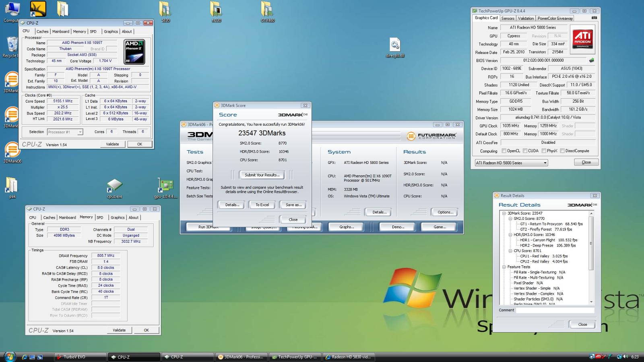Switch to Radeon HD 5830 taskbar button

(349, 357)
